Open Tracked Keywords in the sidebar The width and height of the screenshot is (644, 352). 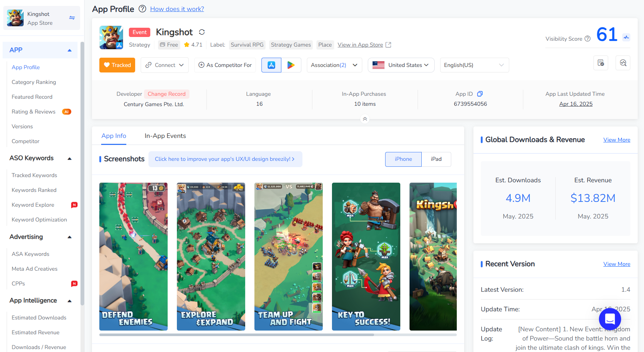pyautogui.click(x=34, y=175)
